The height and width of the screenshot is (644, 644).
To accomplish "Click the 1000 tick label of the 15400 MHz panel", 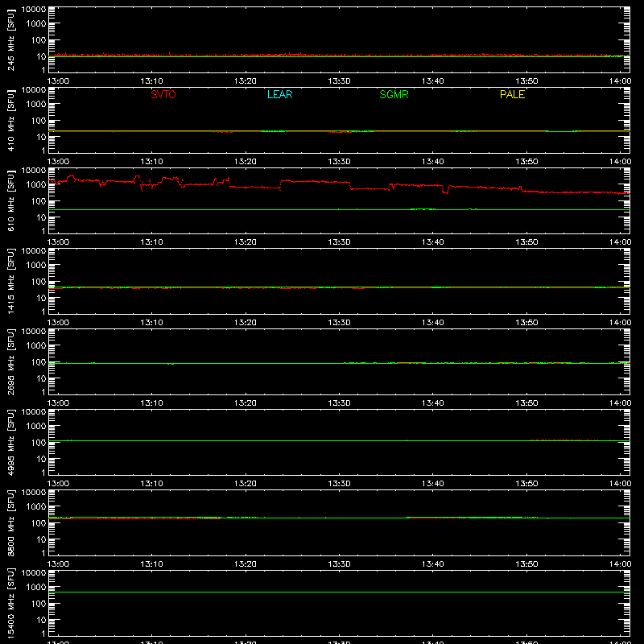I will coord(36,587).
